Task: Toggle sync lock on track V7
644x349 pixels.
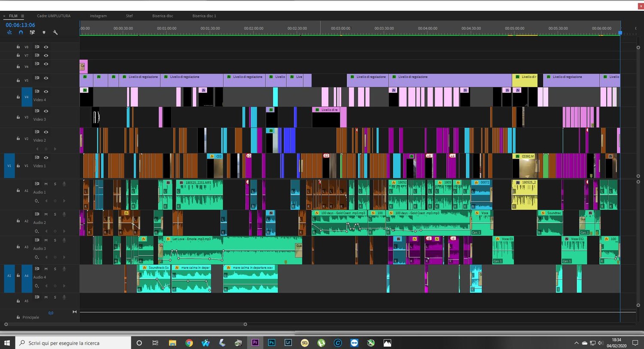Action: [37, 55]
